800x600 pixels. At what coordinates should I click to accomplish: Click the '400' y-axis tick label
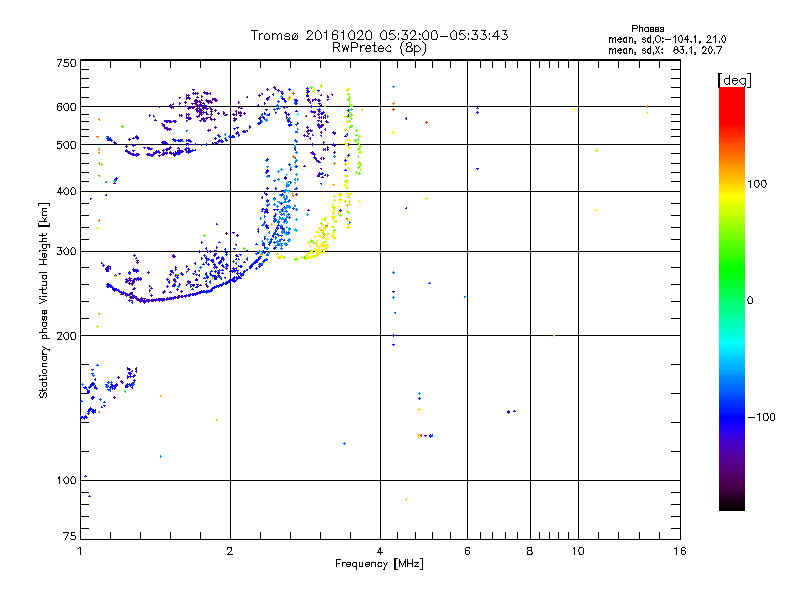pyautogui.click(x=66, y=191)
